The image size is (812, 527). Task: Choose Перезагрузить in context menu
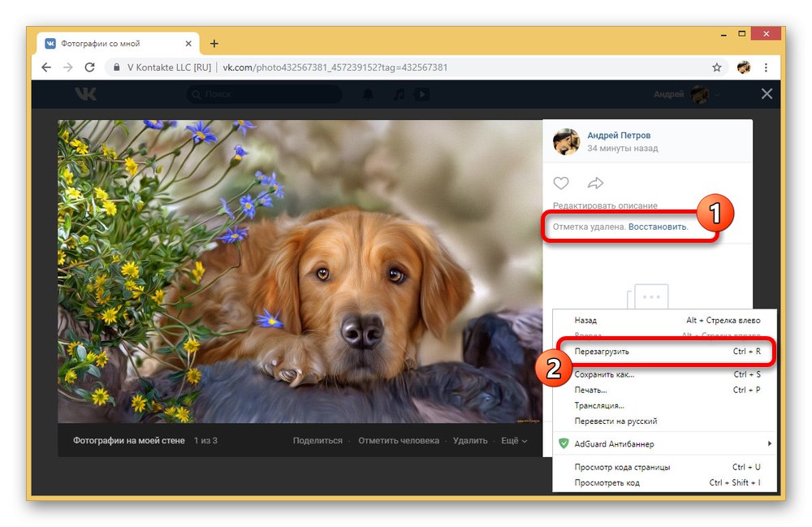tap(664, 352)
